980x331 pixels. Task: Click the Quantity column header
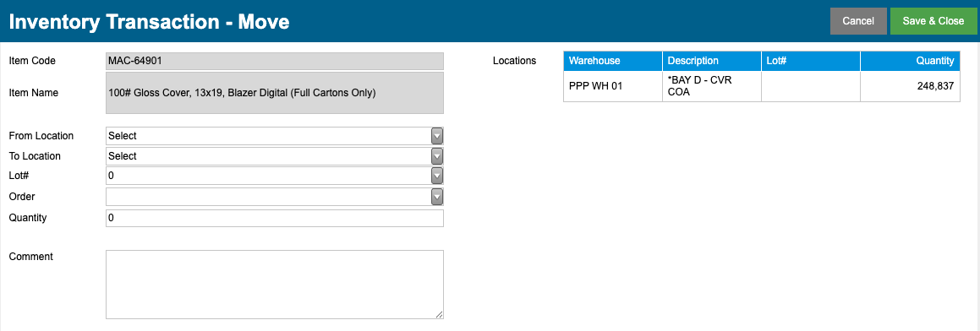pyautogui.click(x=910, y=61)
